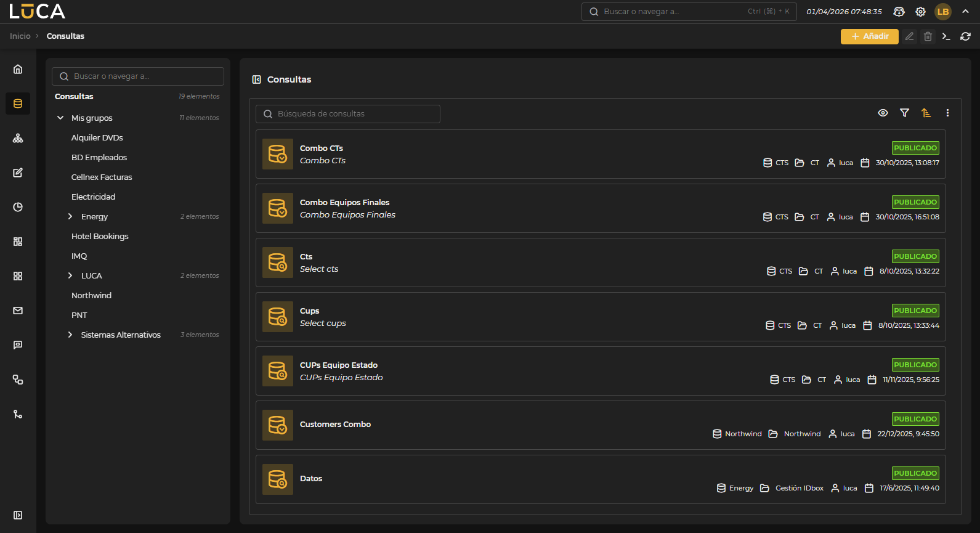Select the database Consultas sidebar icon

tap(18, 104)
